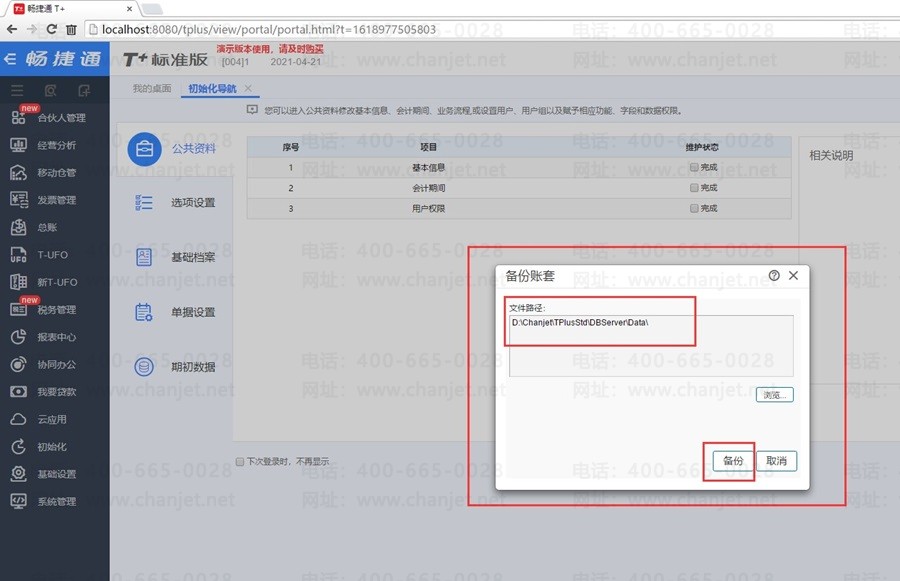This screenshot has width=900, height=581.
Task: Click the browser forward arrow
Action: point(32,29)
